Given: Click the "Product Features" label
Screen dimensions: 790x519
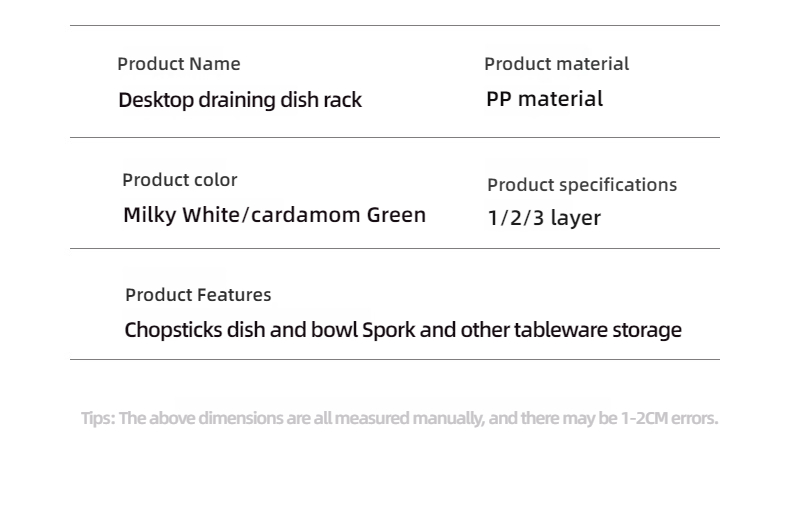Looking at the screenshot, I should pyautogui.click(x=198, y=295).
